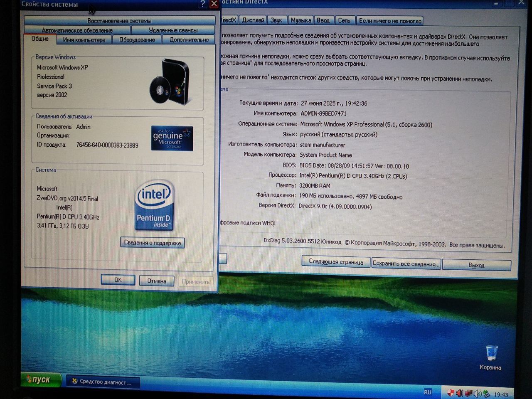The image size is (532, 399).
Task: Click the genuine Microsoft software badge
Action: pyautogui.click(x=172, y=138)
